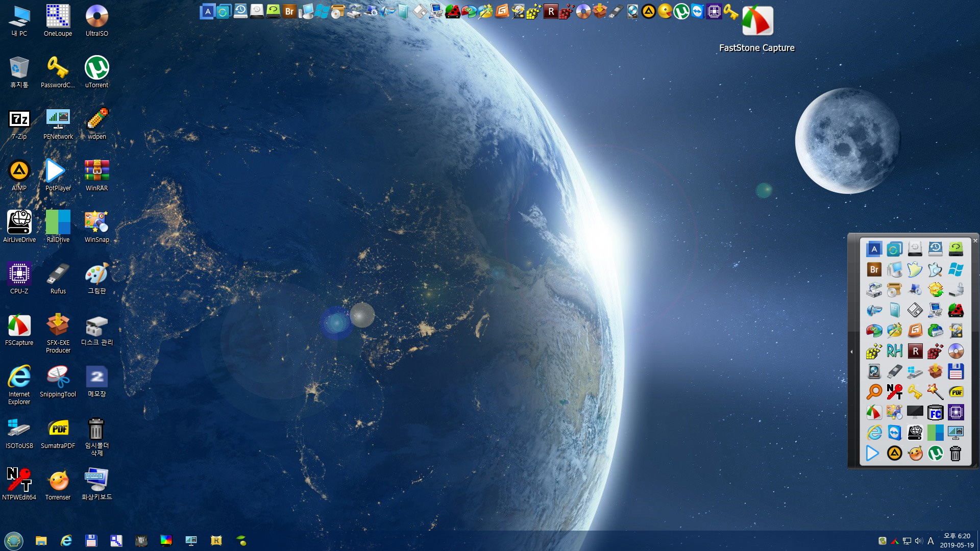Image resolution: width=980 pixels, height=551 pixels.
Task: Open 메모장 notepad shortcut
Action: (x=96, y=382)
